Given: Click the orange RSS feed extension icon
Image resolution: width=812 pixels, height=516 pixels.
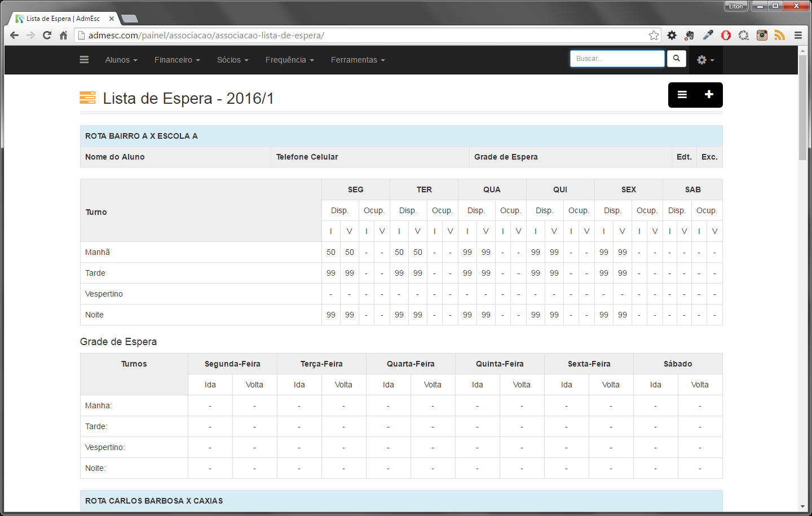Looking at the screenshot, I should pyautogui.click(x=780, y=36).
